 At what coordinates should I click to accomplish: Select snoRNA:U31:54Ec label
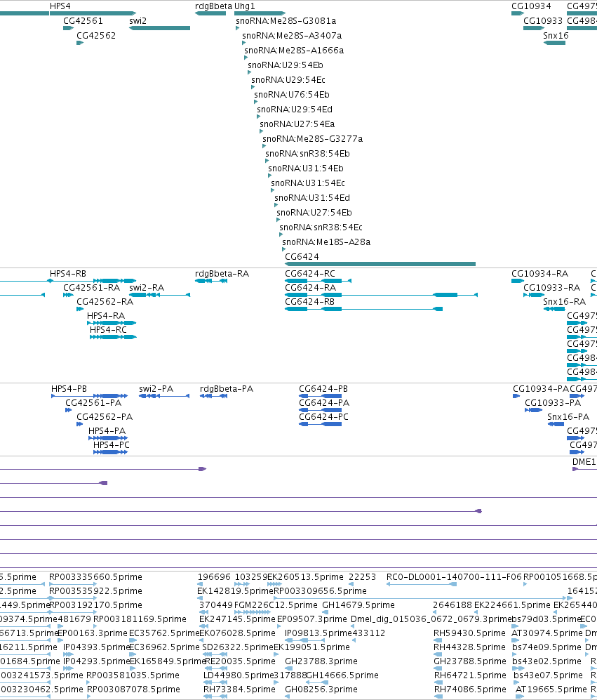coord(308,183)
